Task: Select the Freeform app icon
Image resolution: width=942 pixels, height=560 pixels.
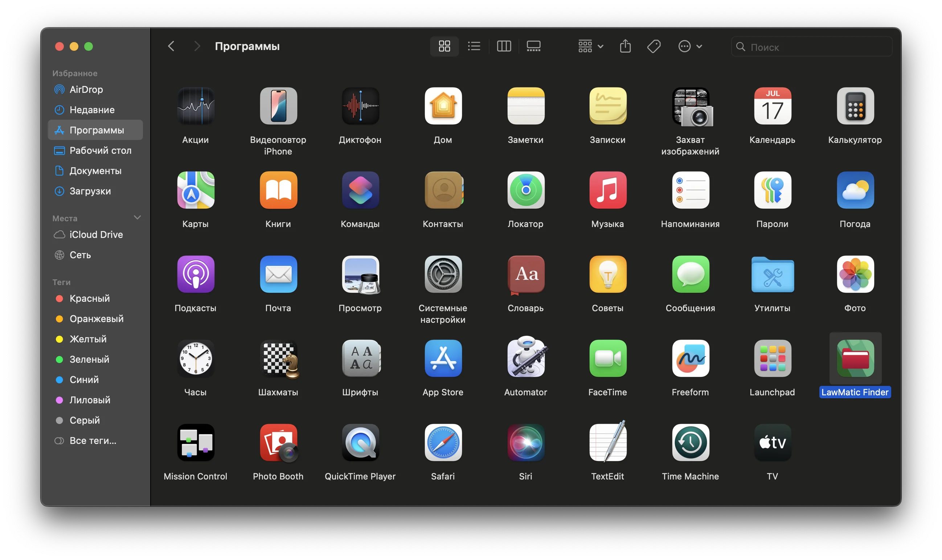Action: tap(691, 358)
